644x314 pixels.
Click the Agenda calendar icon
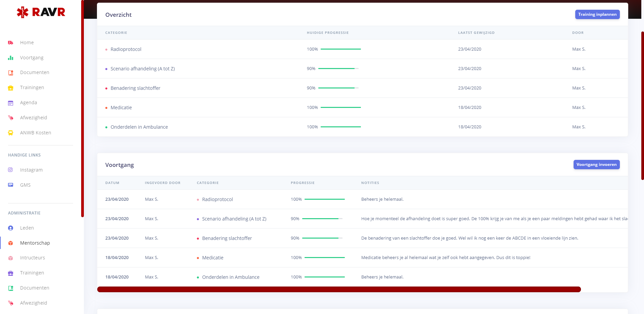(11, 103)
